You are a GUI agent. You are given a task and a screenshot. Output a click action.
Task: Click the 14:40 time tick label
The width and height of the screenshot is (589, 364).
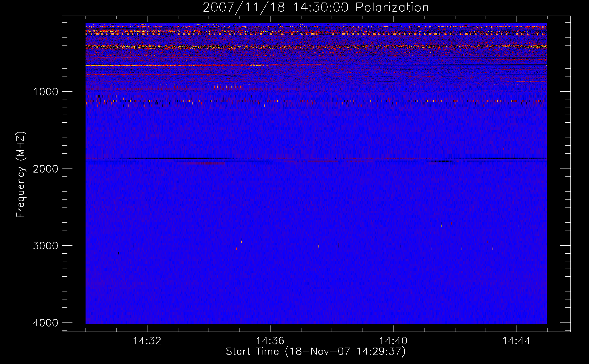[x=394, y=341]
